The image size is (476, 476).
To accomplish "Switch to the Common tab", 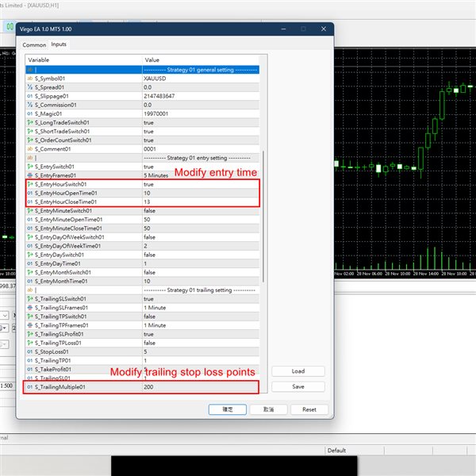I will tap(34, 45).
